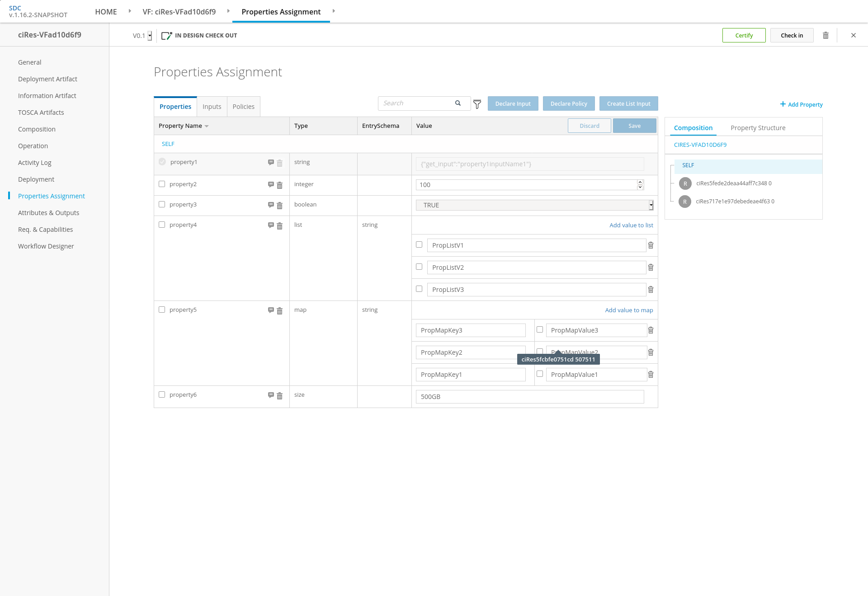The width and height of the screenshot is (868, 596).
Task: Delete the PropMapValue3 map entry
Action: coord(651,330)
